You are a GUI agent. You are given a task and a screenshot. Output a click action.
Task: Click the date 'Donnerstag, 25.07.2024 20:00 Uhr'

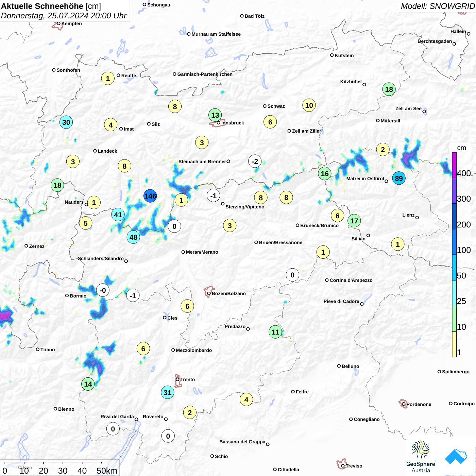click(64, 16)
